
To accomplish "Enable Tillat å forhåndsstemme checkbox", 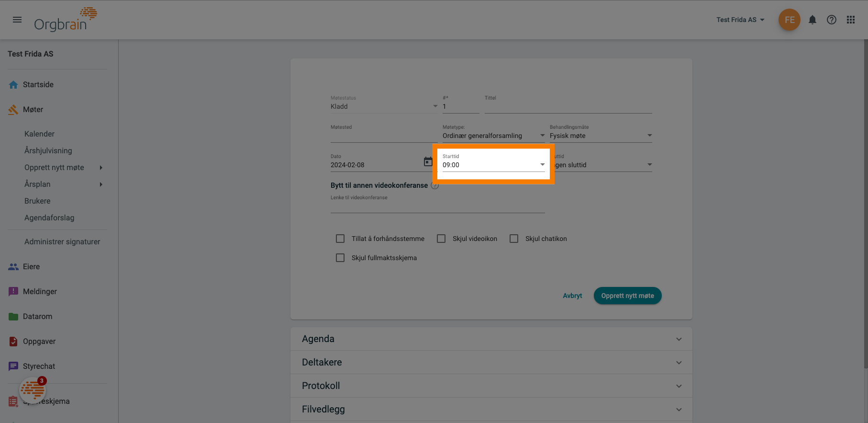I will pos(340,239).
